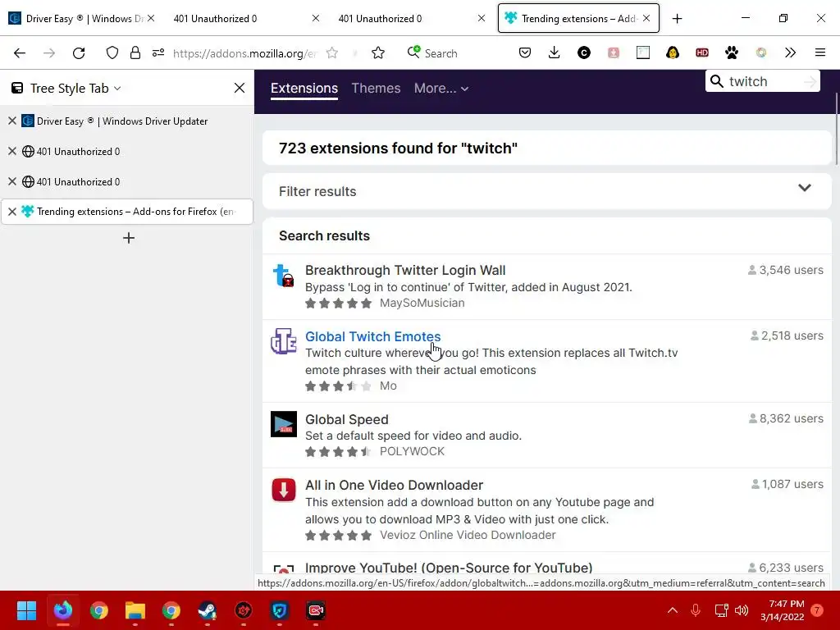The height and width of the screenshot is (630, 840).
Task: Open the Global Twitch Emotes extension
Action: click(x=373, y=336)
